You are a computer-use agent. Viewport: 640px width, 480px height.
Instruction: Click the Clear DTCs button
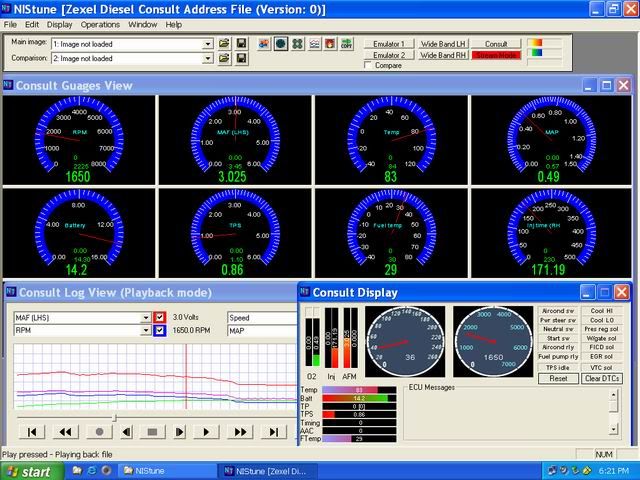click(x=602, y=378)
